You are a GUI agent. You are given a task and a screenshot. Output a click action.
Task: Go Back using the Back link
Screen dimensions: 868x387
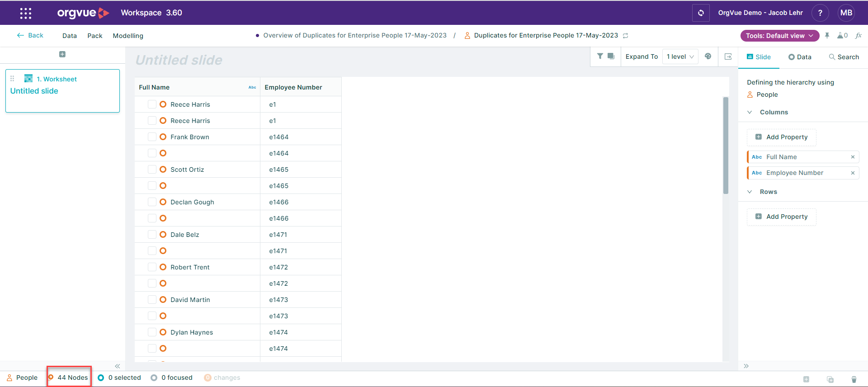pos(30,35)
